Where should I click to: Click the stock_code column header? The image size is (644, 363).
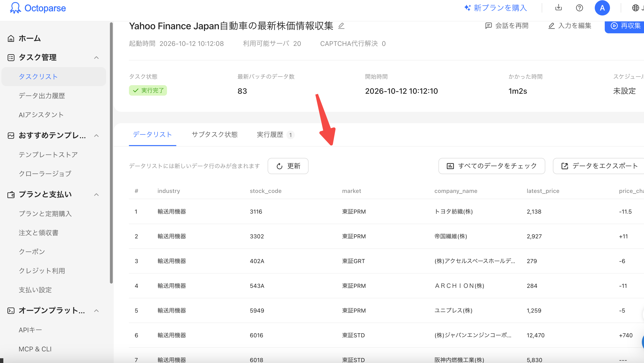point(265,191)
